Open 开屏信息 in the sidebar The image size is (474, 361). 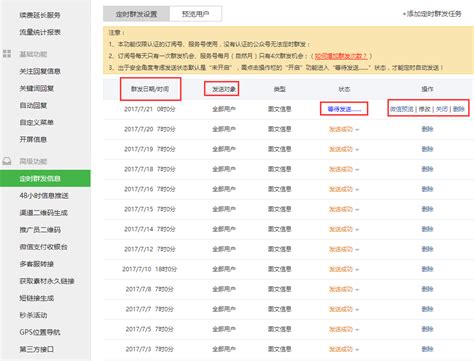click(x=33, y=139)
